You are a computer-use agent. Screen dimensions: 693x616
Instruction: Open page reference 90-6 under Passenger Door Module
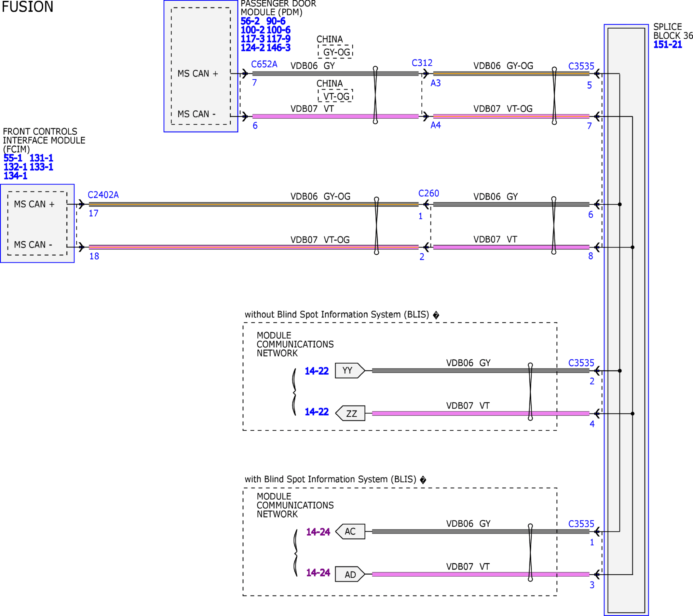(276, 21)
